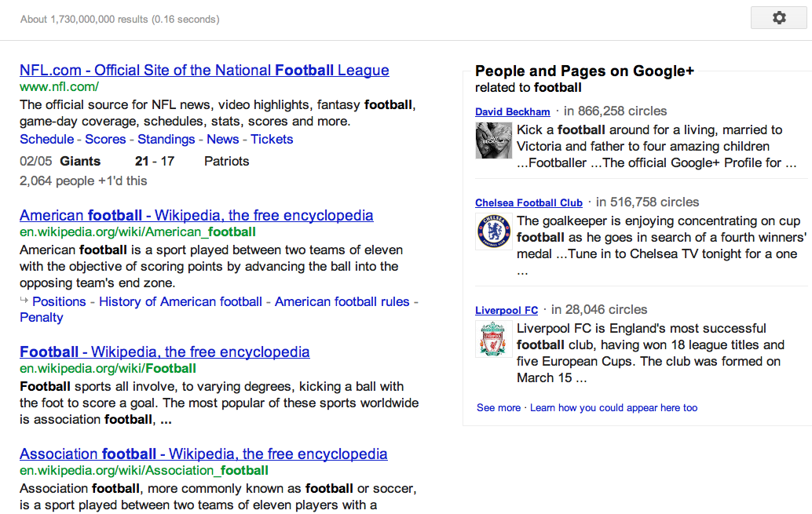This screenshot has width=812, height=514.
Task: Click David Beckham's profile photo thumbnail
Action: click(x=493, y=140)
